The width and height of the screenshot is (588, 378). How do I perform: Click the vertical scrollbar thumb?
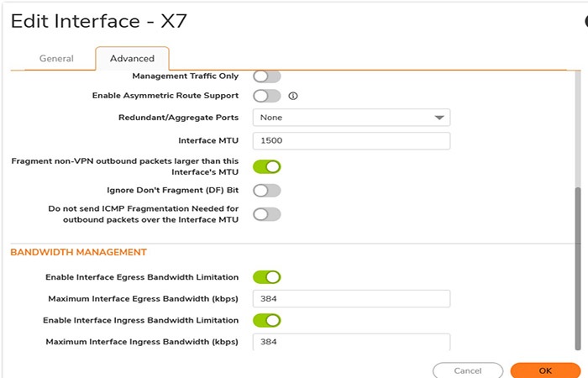(578, 269)
